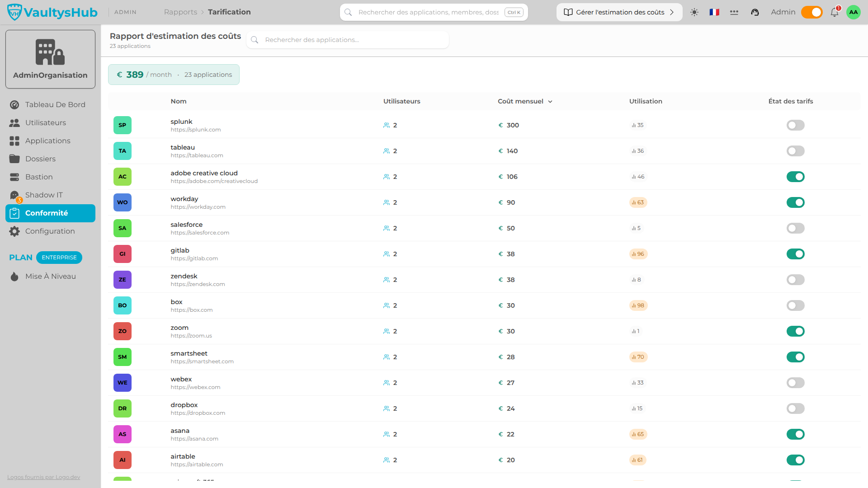Enable the zendesk pricing toggle
The image size is (868, 488).
795,280
